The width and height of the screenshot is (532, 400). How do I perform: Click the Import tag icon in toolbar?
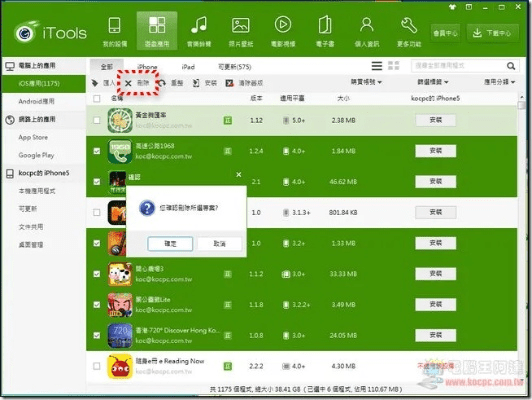(95, 83)
